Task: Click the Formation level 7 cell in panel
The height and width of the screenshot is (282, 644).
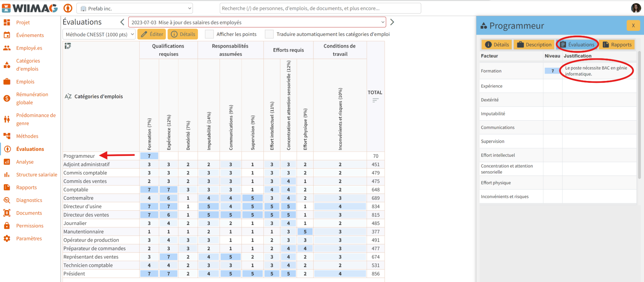Action: [553, 71]
